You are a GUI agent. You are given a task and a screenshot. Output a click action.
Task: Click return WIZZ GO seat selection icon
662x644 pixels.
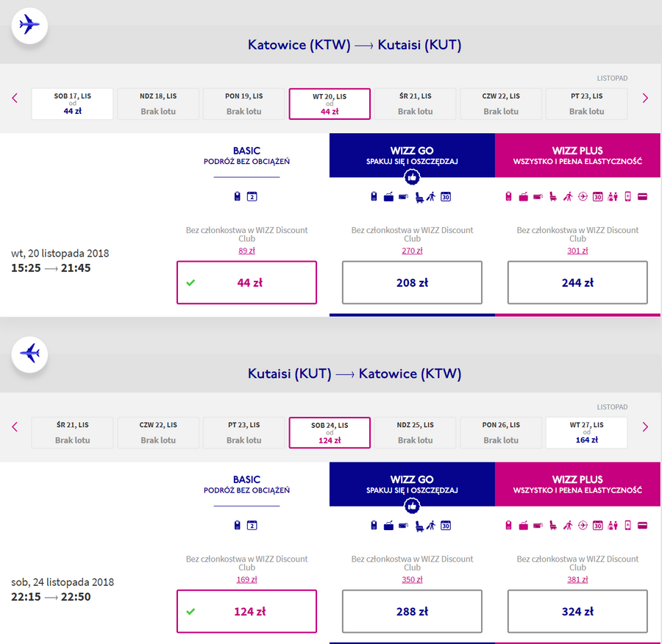(419, 526)
